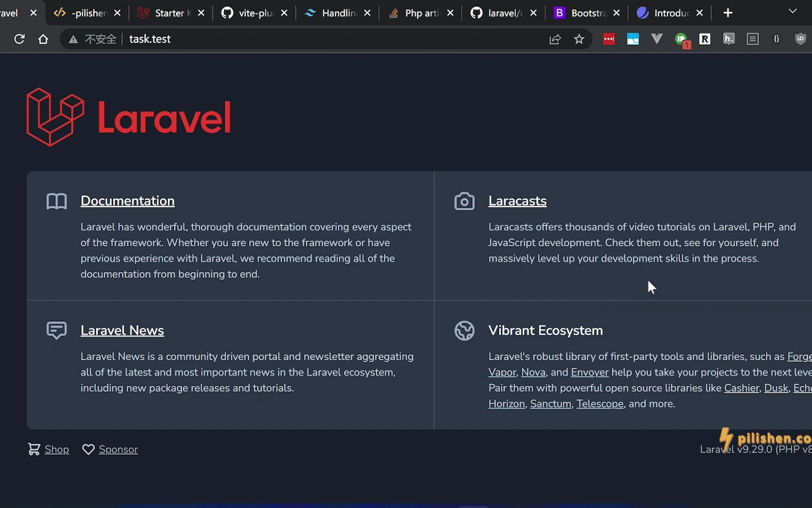Viewport: 812px width, 508px height.
Task: Click the camera icon beside Laracasts
Action: pyautogui.click(x=464, y=201)
